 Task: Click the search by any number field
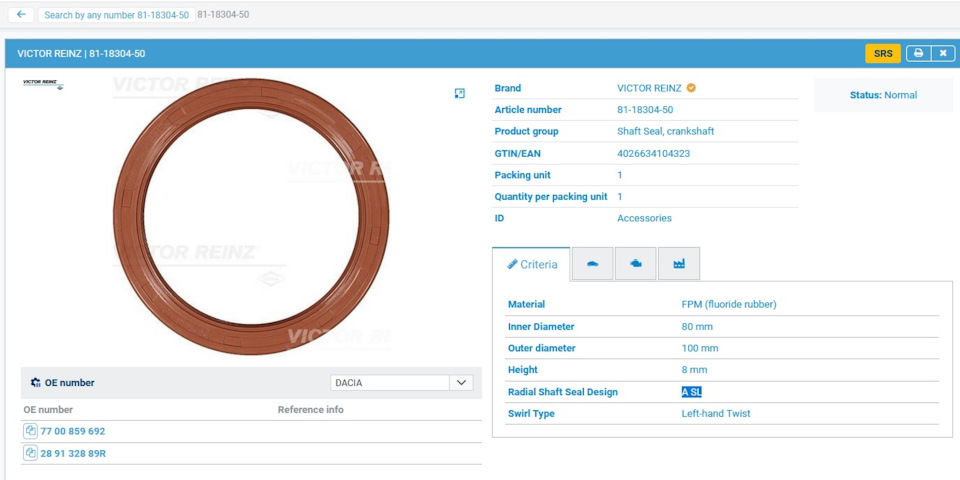116,15
